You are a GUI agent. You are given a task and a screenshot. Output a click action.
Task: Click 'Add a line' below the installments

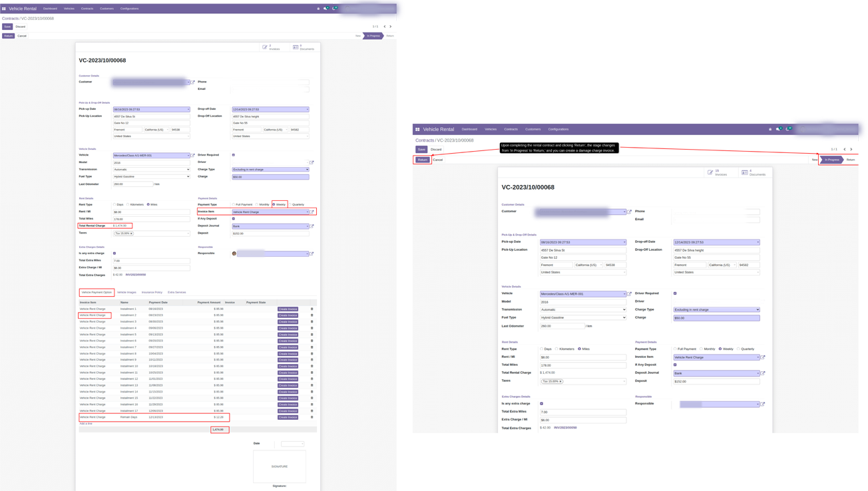[86, 424]
